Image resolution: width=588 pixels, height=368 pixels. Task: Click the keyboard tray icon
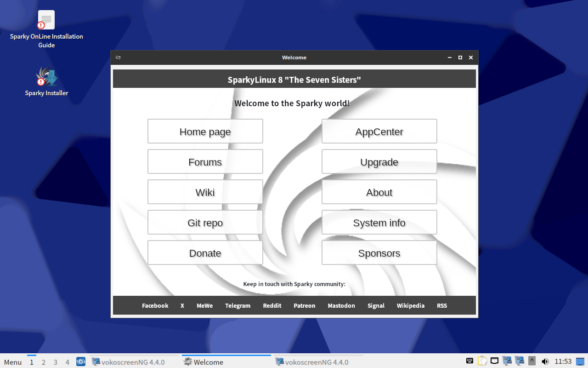[469, 361]
